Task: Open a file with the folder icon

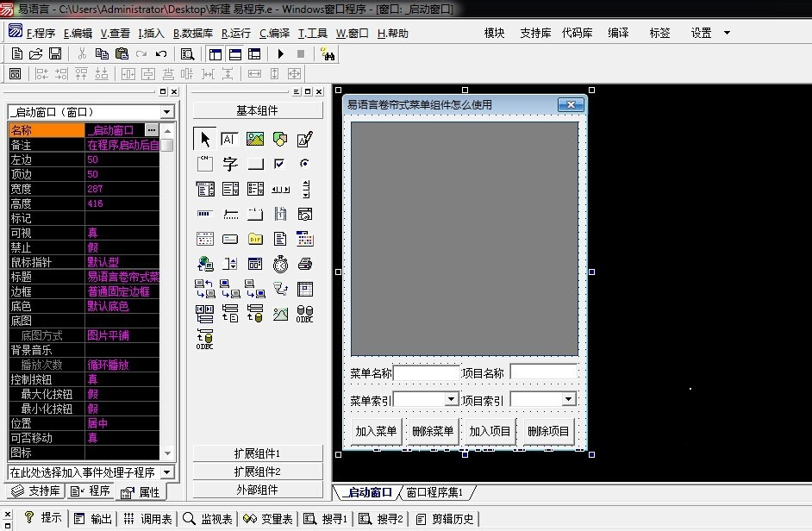Action: (35, 54)
